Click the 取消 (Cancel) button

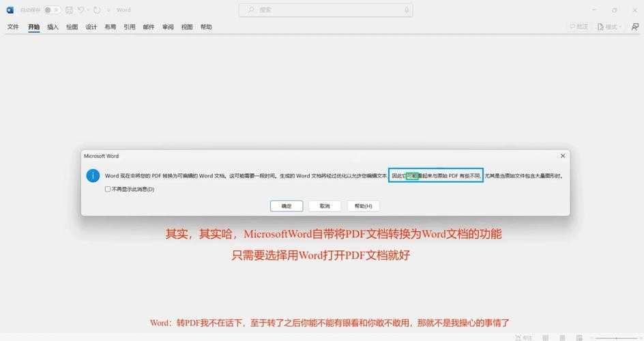325,206
